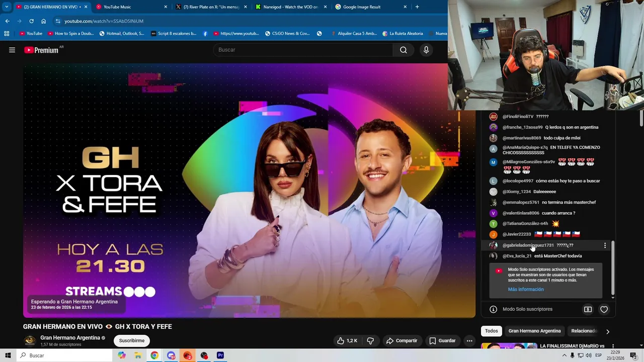644x362 pixels.
Task: Save the video with Guardar
Action: click(442, 341)
